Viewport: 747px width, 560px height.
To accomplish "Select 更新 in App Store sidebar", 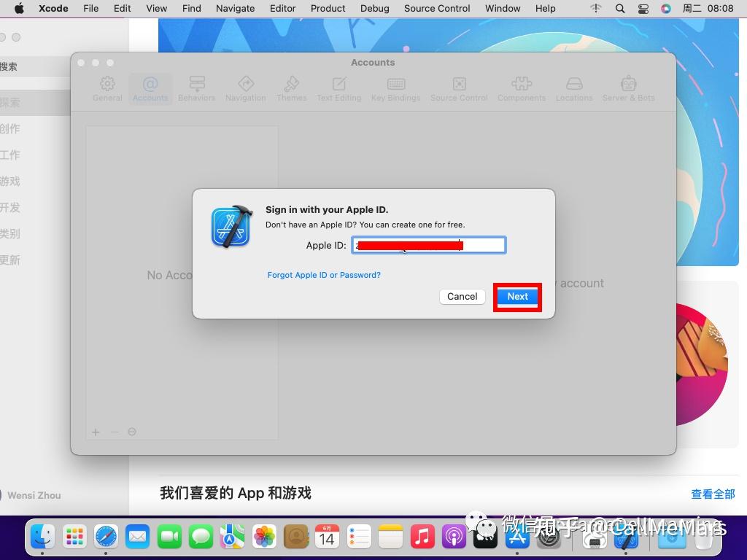I will pos(9,260).
